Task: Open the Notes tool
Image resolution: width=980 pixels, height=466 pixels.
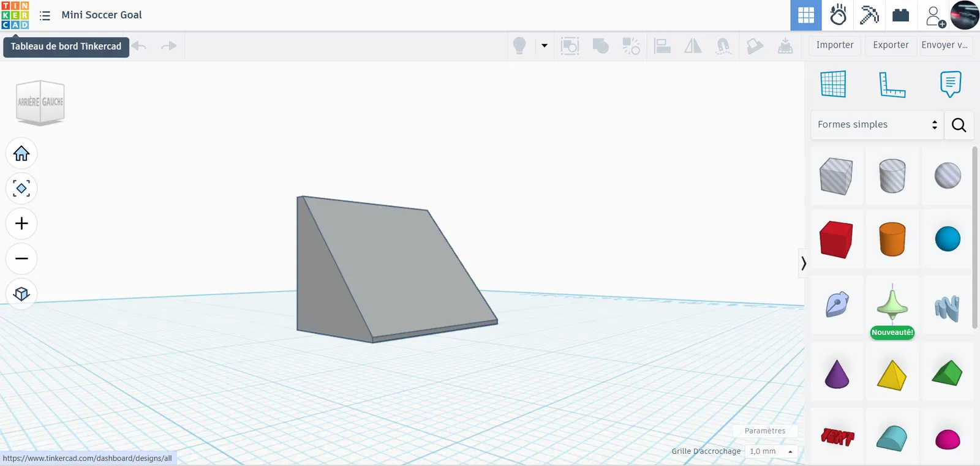Action: click(950, 84)
